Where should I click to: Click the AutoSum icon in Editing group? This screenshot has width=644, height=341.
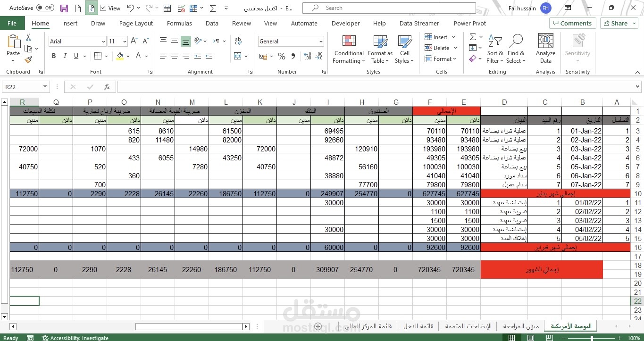pos(472,37)
